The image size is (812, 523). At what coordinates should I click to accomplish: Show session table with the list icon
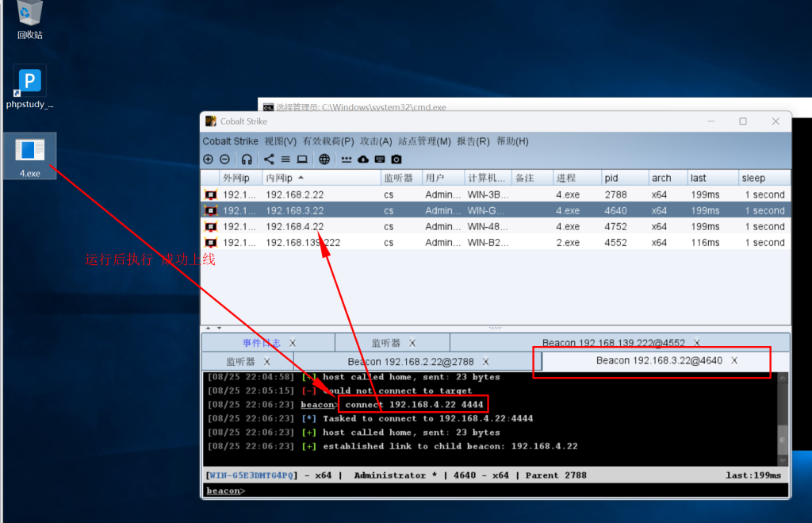coord(285,160)
